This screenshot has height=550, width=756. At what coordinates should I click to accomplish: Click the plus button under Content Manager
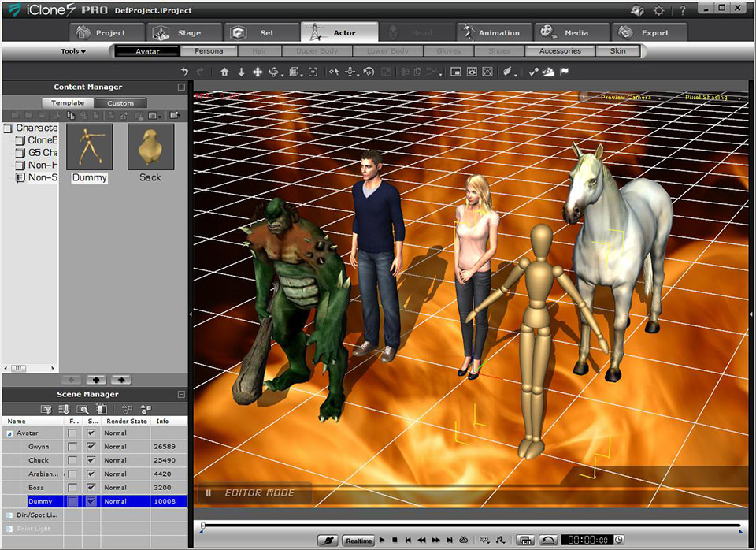pos(96,380)
